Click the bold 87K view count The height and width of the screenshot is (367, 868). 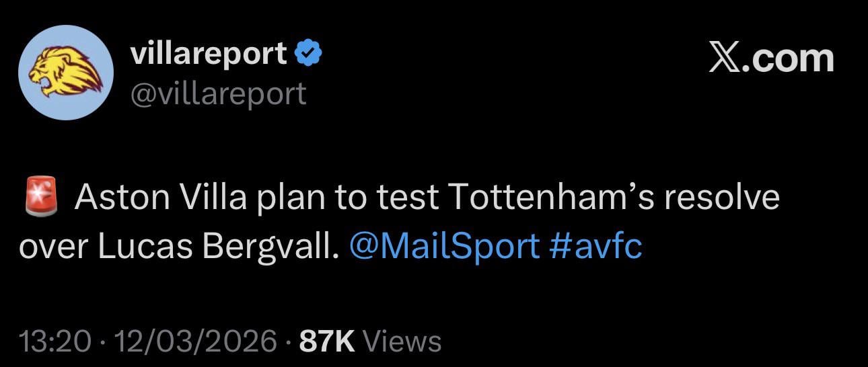(327, 341)
